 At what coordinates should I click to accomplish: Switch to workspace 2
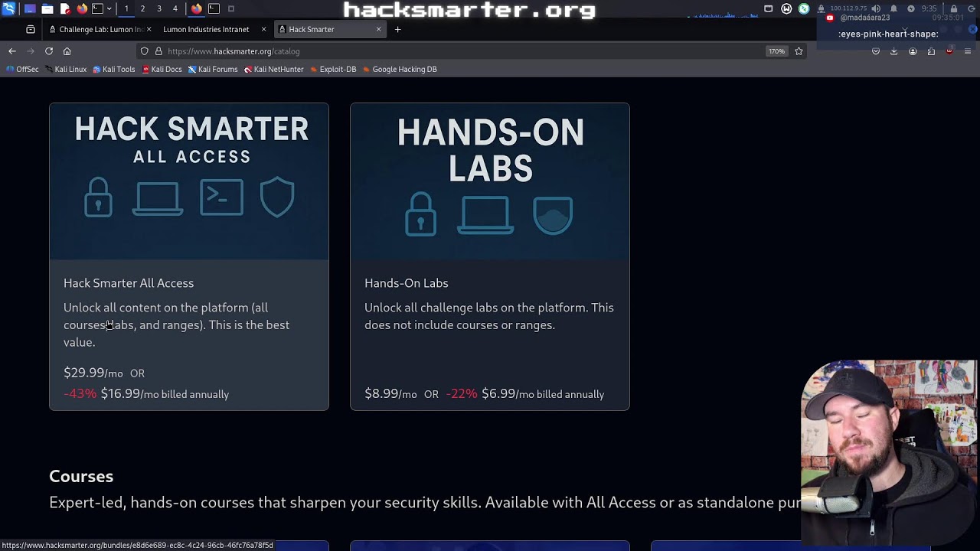pyautogui.click(x=142, y=8)
